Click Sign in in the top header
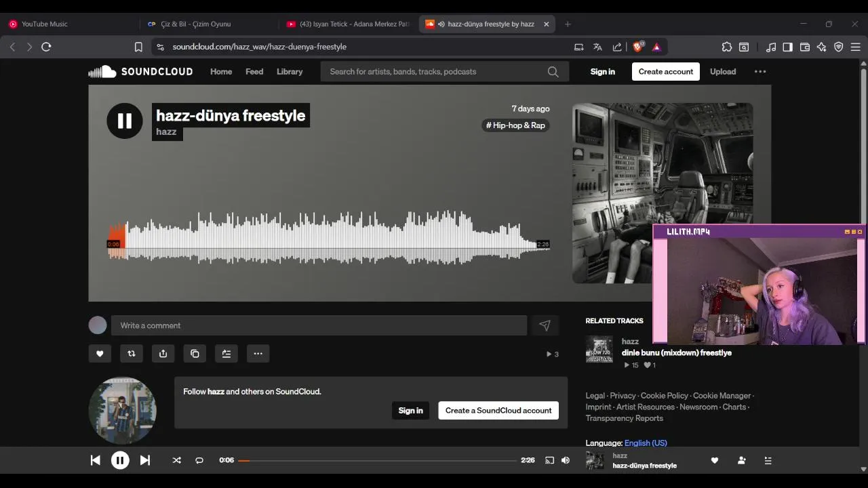Screen dimensions: 868x488 [x=603, y=71]
